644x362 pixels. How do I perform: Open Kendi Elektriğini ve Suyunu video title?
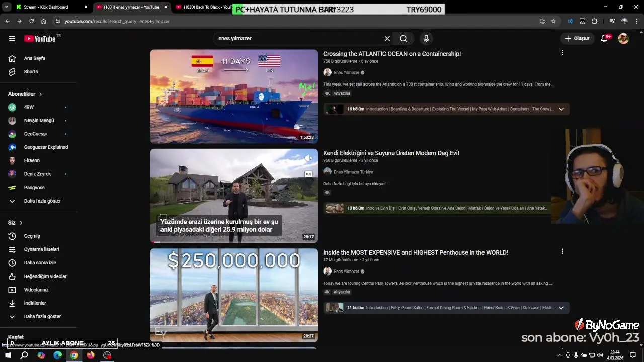(x=391, y=153)
